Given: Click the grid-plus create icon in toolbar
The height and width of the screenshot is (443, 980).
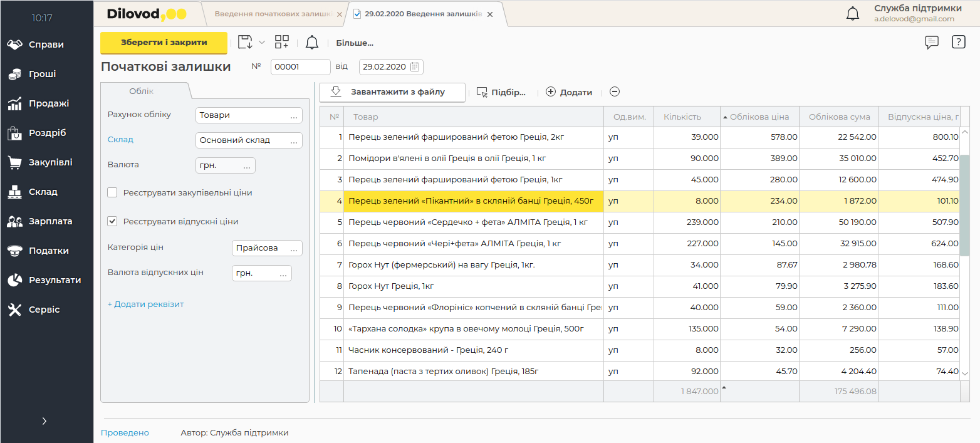Looking at the screenshot, I should pos(282,43).
